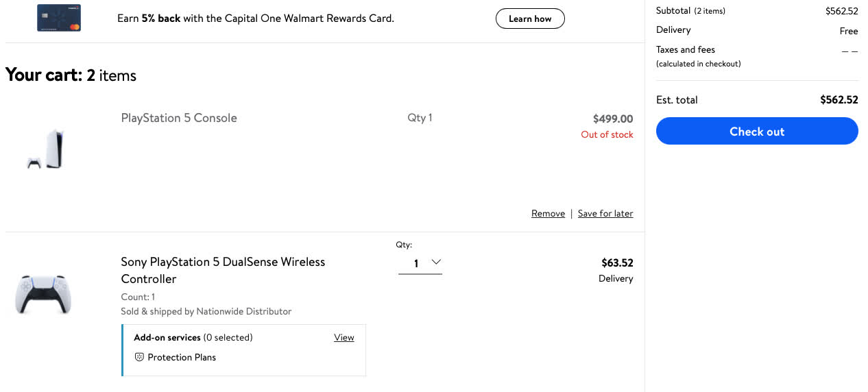Remove the PlayStation 5 Console from cart

click(x=548, y=214)
